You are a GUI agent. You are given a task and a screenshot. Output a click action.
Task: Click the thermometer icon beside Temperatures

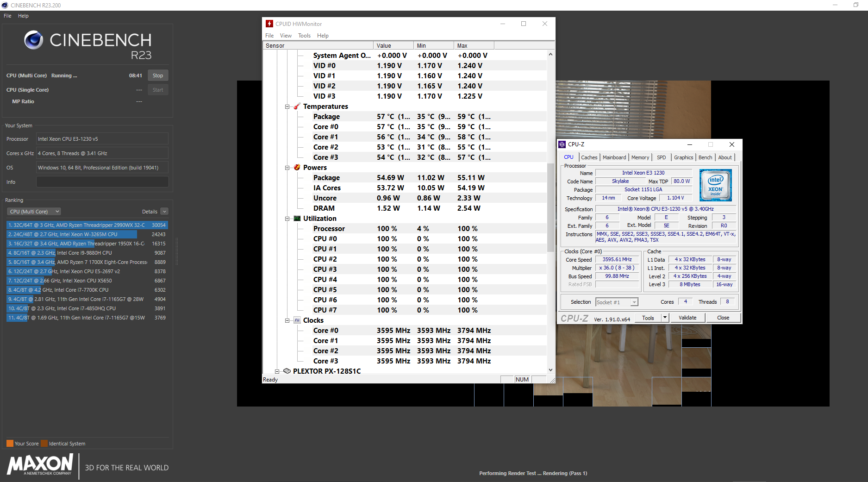coord(297,106)
